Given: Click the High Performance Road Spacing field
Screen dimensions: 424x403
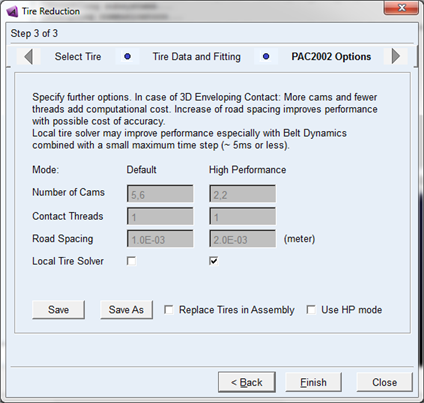Looking at the screenshot, I should point(242,239).
